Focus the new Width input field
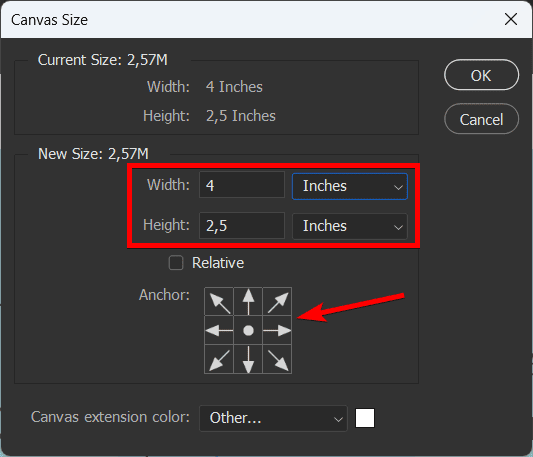The width and height of the screenshot is (533, 457). point(242,185)
